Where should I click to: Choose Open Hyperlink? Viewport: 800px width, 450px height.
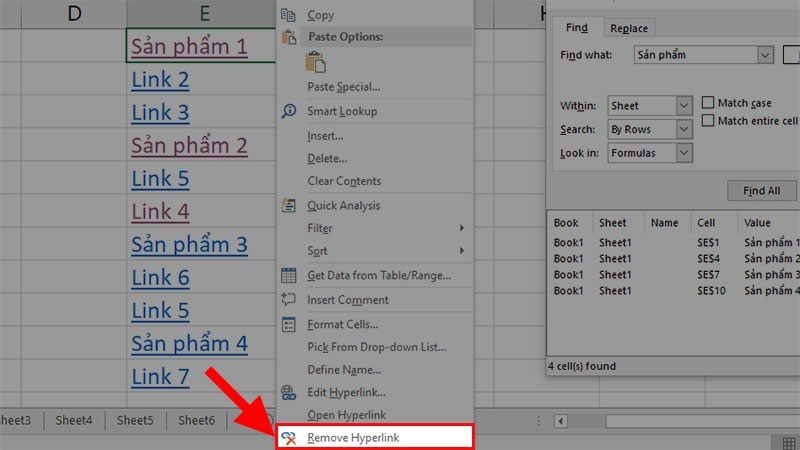346,415
